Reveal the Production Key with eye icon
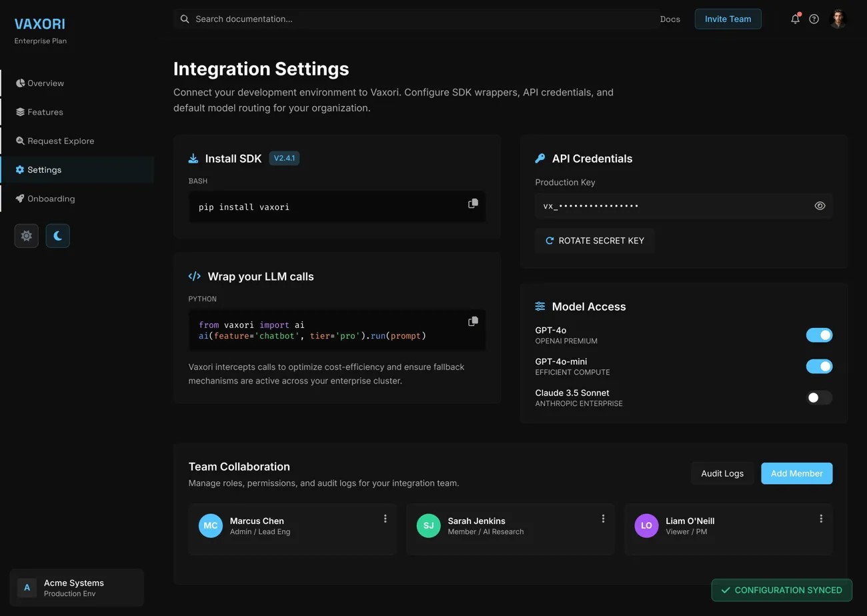Image resolution: width=867 pixels, height=616 pixels. pos(820,206)
